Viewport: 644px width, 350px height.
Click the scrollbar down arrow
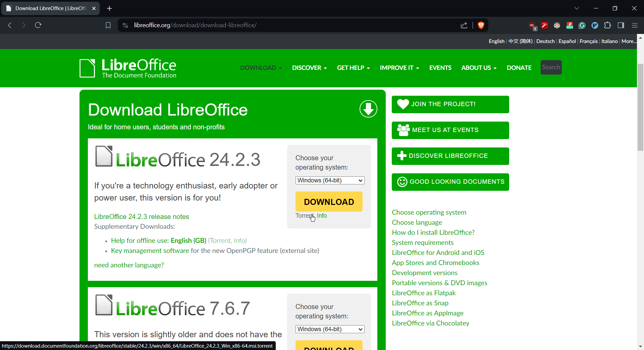(640, 346)
